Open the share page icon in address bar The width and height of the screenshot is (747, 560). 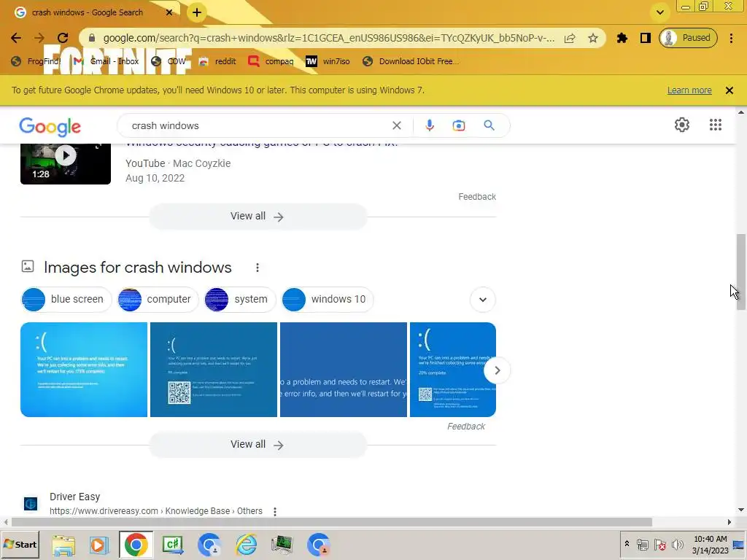pos(570,38)
